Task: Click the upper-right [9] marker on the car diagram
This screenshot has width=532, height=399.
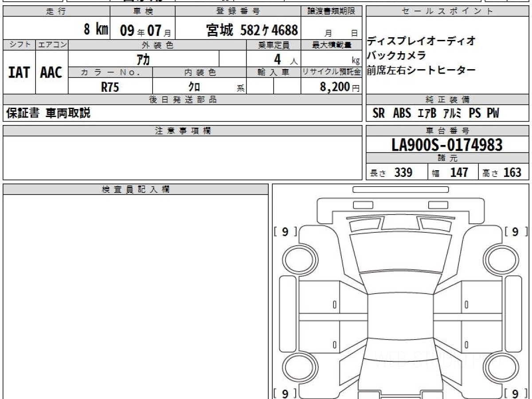Action: pyautogui.click(x=516, y=231)
